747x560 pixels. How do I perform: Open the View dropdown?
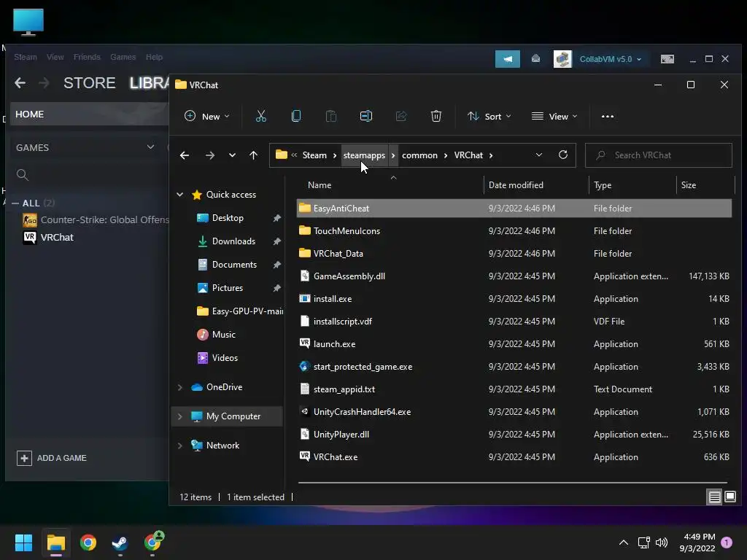[x=554, y=116]
